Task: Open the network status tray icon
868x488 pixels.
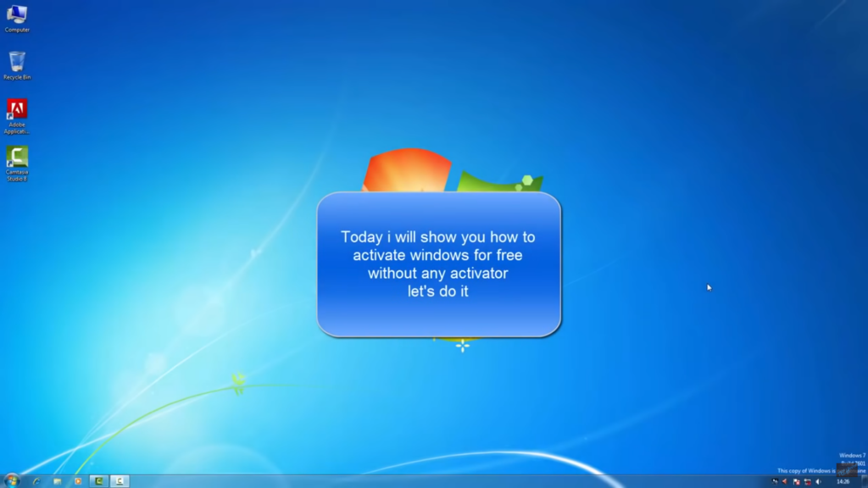Action: [x=808, y=482]
